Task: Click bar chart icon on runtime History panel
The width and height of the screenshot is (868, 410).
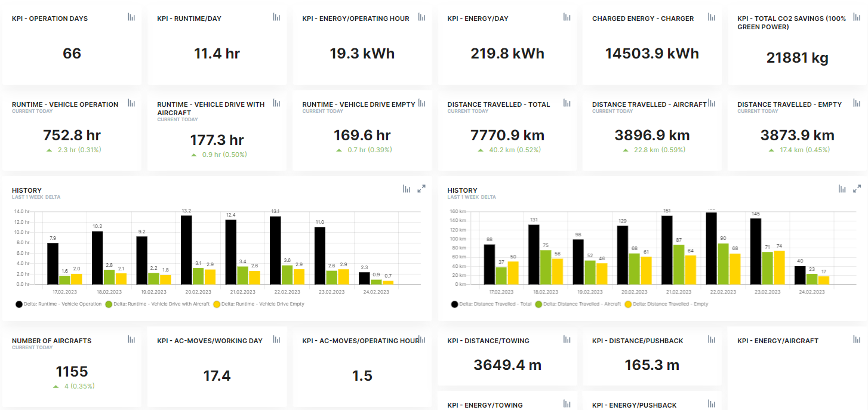Action: (x=407, y=189)
